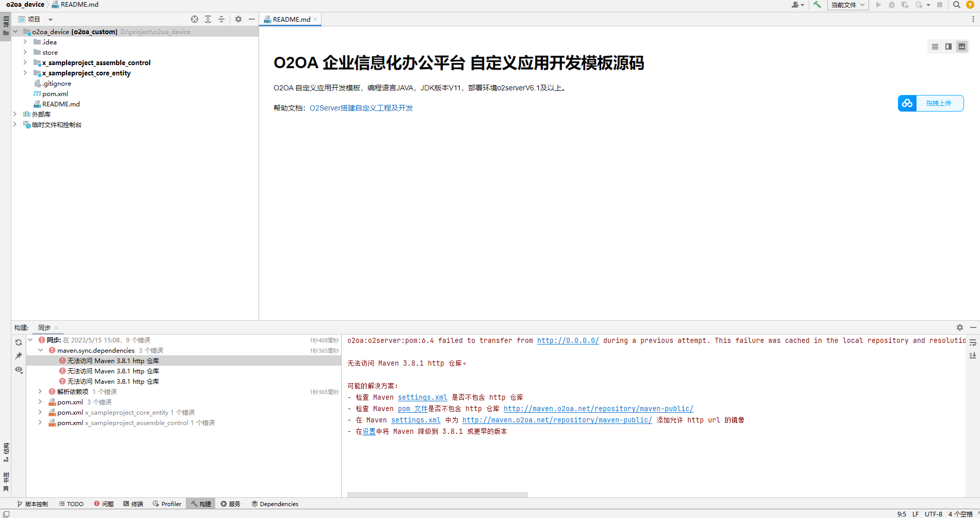
Task: Click the tool window quick access icon
Action: pos(6,514)
